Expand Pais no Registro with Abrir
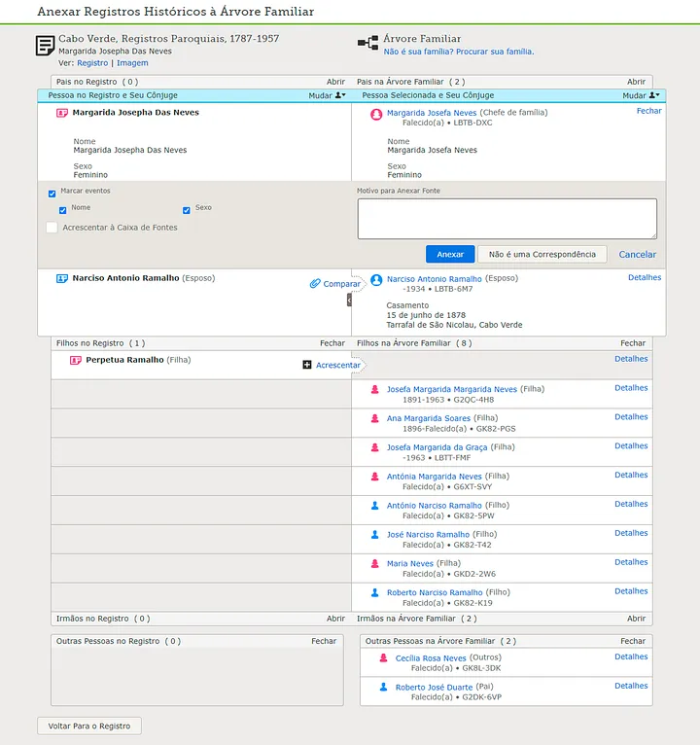The width and height of the screenshot is (700, 745). click(x=335, y=83)
